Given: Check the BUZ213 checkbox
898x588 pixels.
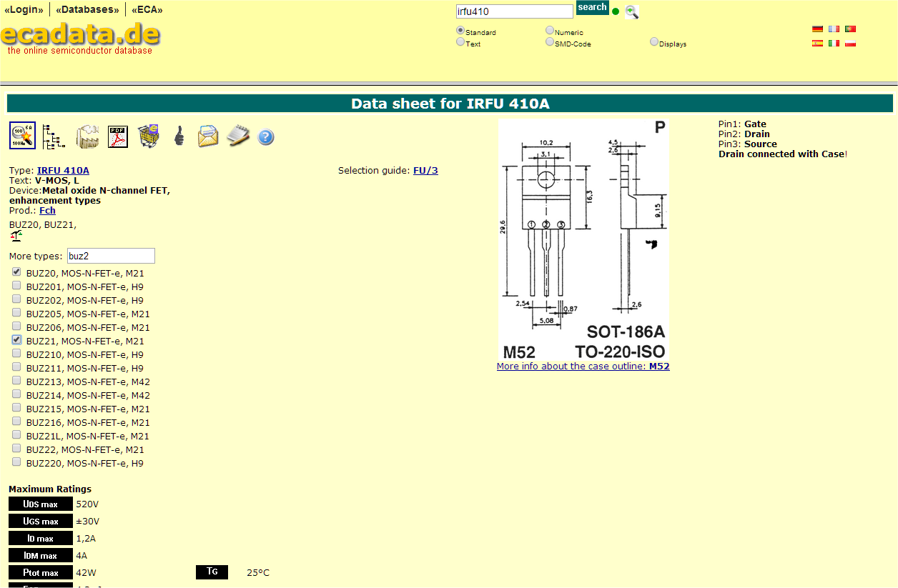Looking at the screenshot, I should [x=16, y=381].
